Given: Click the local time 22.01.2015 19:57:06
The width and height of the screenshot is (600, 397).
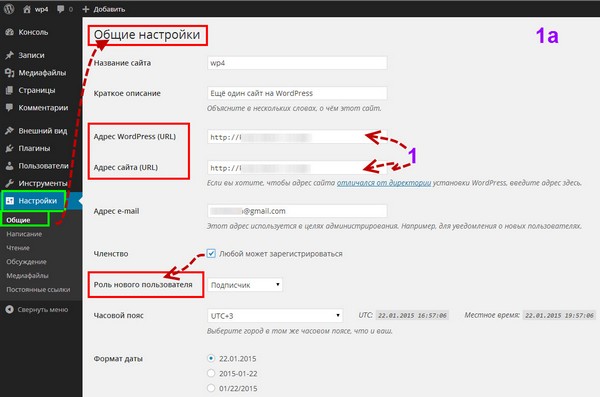Looking at the screenshot, I should pyautogui.click(x=559, y=315).
